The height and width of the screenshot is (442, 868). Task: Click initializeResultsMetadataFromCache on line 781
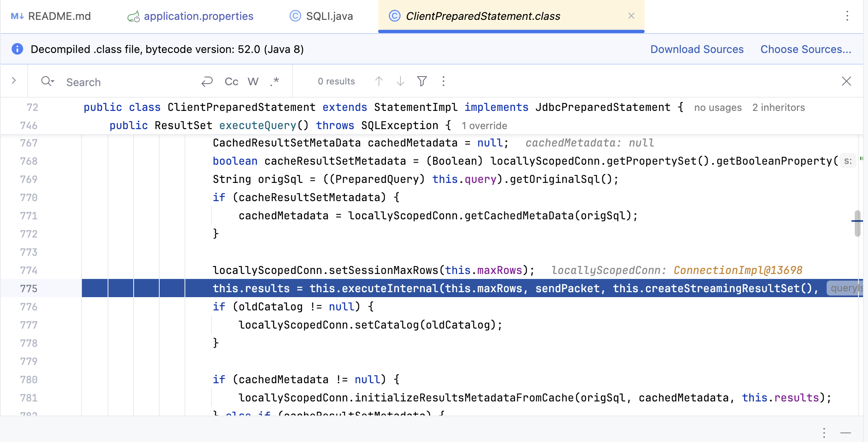(464, 398)
